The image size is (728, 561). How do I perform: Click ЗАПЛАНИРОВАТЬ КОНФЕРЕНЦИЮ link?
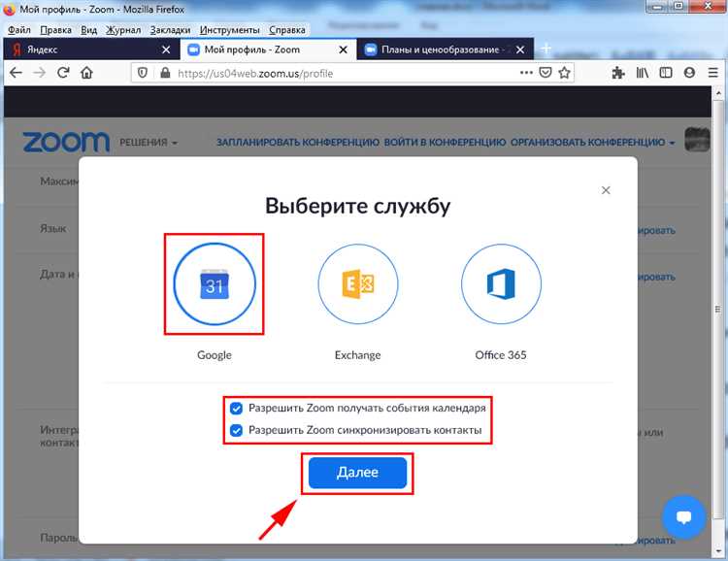pyautogui.click(x=298, y=142)
